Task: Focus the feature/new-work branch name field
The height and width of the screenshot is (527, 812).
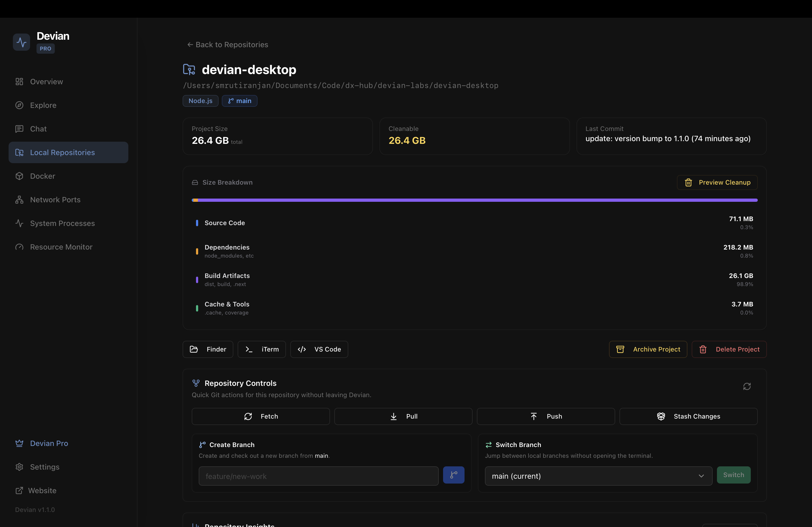Action: (x=318, y=476)
